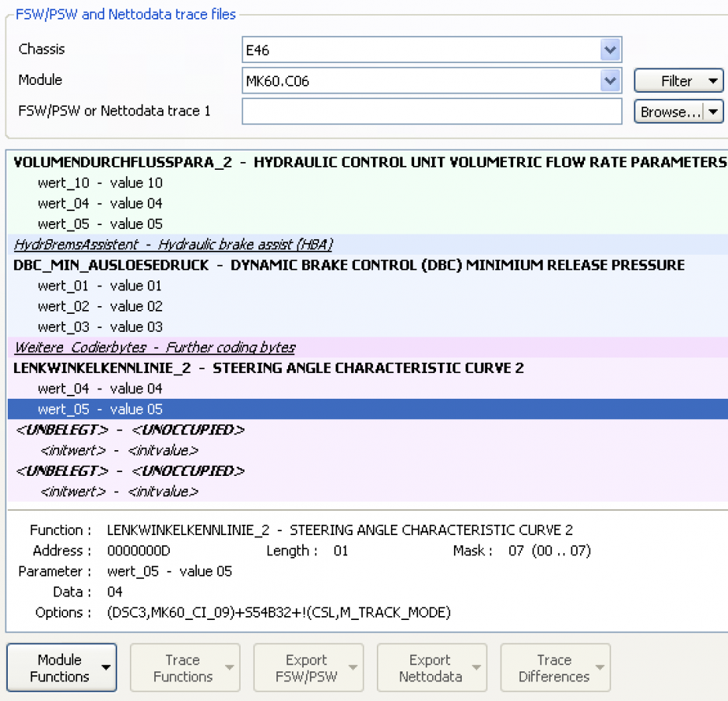Viewport: 728px width, 701px height.
Task: Select wert_10 - value 10 entry
Action: coord(100,183)
